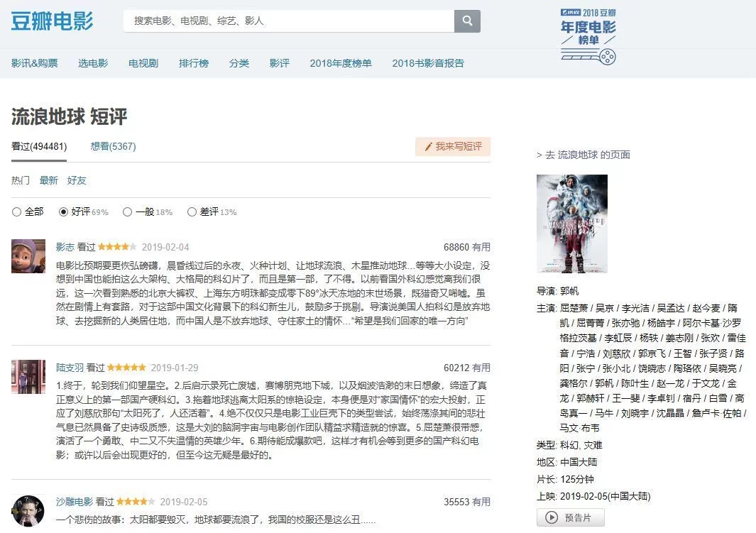Click the 流浪地球 短评 heading

(x=70, y=116)
